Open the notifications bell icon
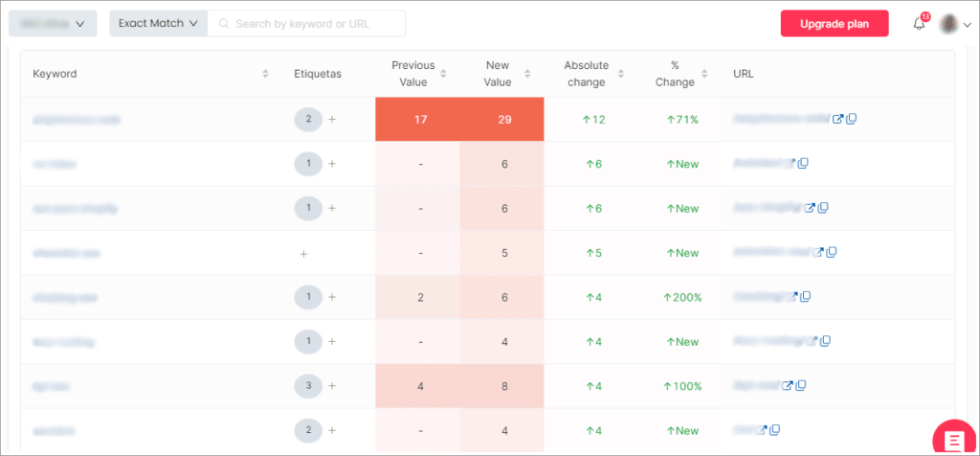This screenshot has height=456, width=980. tap(919, 24)
